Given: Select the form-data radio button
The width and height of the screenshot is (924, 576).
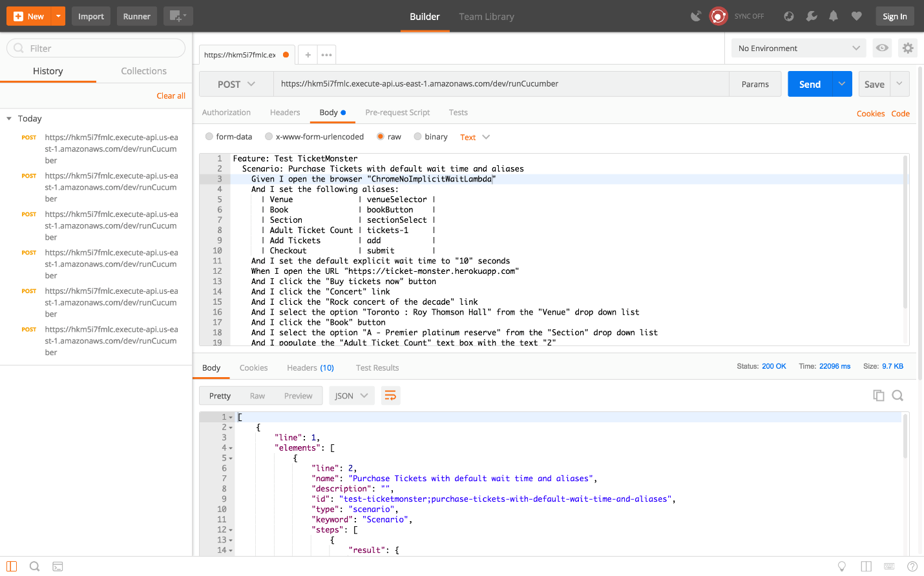Looking at the screenshot, I should [209, 137].
